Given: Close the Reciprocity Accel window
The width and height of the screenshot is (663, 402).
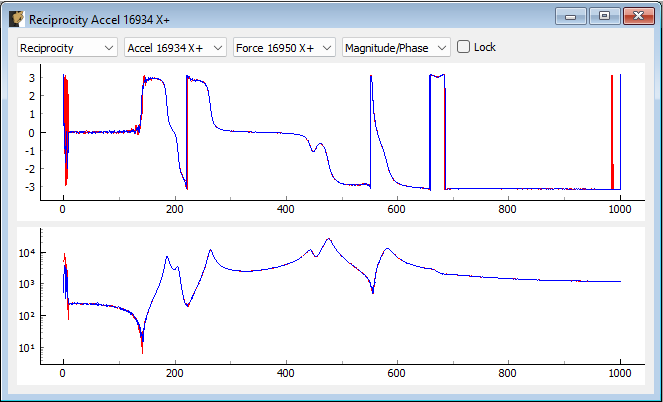Looking at the screenshot, I should 634,16.
